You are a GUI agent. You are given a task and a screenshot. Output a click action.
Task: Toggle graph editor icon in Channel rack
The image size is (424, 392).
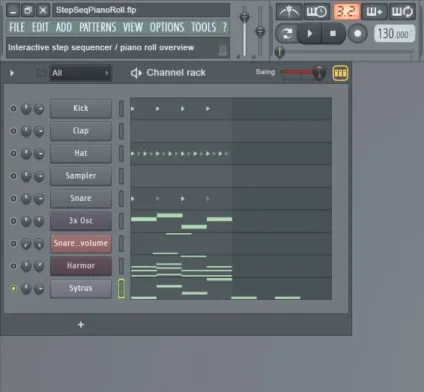point(340,73)
